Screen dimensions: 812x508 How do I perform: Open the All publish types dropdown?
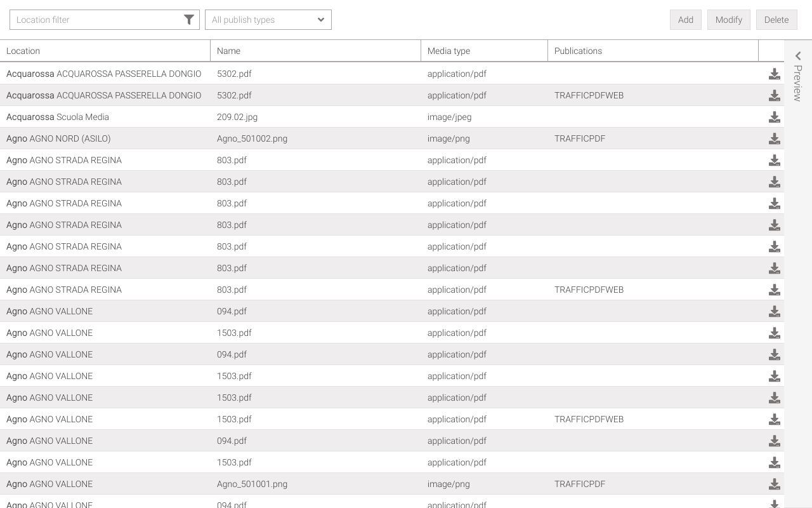(268, 20)
